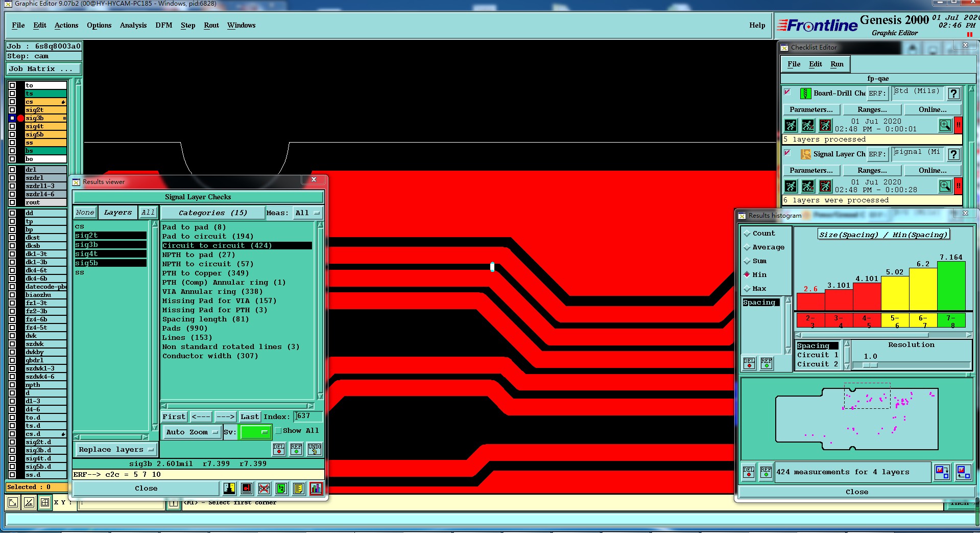The width and height of the screenshot is (980, 533).
Task: Click the Signal Layer Checks help question mark
Action: click(953, 154)
